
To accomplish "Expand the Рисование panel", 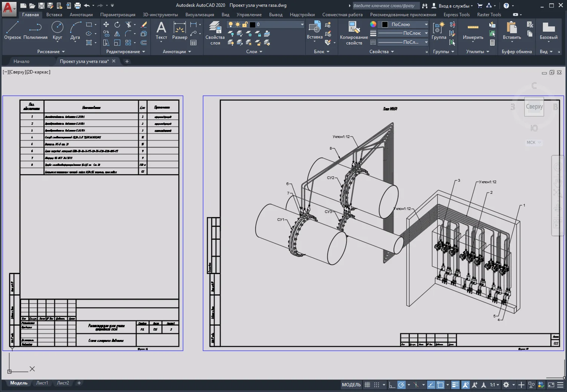I will pyautogui.click(x=51, y=52).
